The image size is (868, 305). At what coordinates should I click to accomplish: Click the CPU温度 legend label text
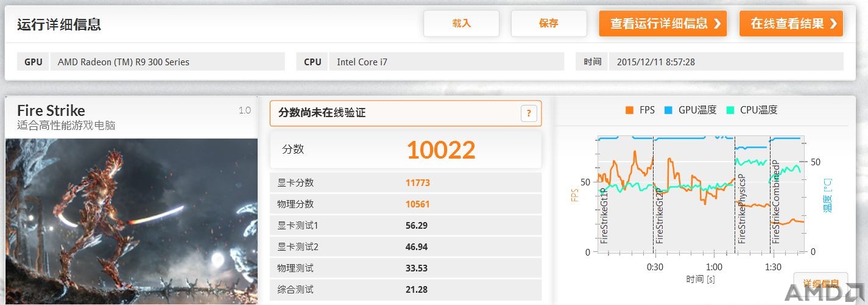click(759, 110)
